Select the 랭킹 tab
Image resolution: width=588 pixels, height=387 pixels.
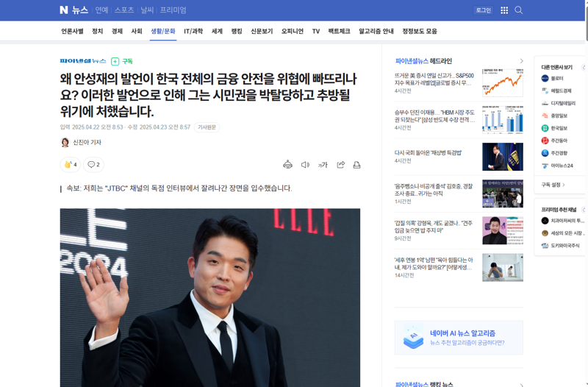(237, 31)
